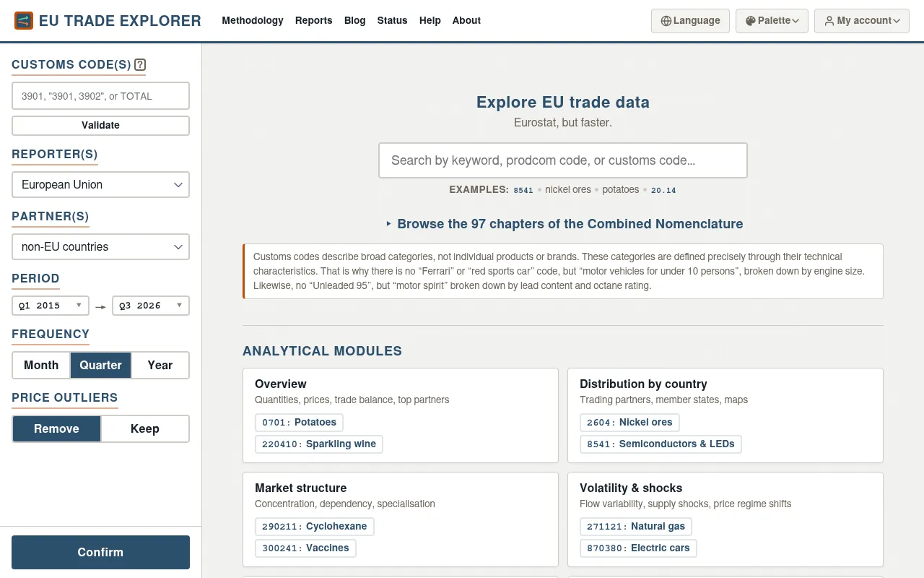This screenshot has width=924, height=578.
Task: Open the Partner dropdown showing non-EU countries
Action: [100, 247]
